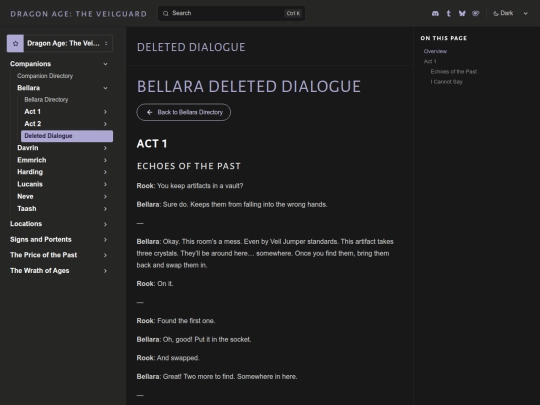540x405 pixels.
Task: Collapse the Companions section chevron
Action: coord(105,64)
